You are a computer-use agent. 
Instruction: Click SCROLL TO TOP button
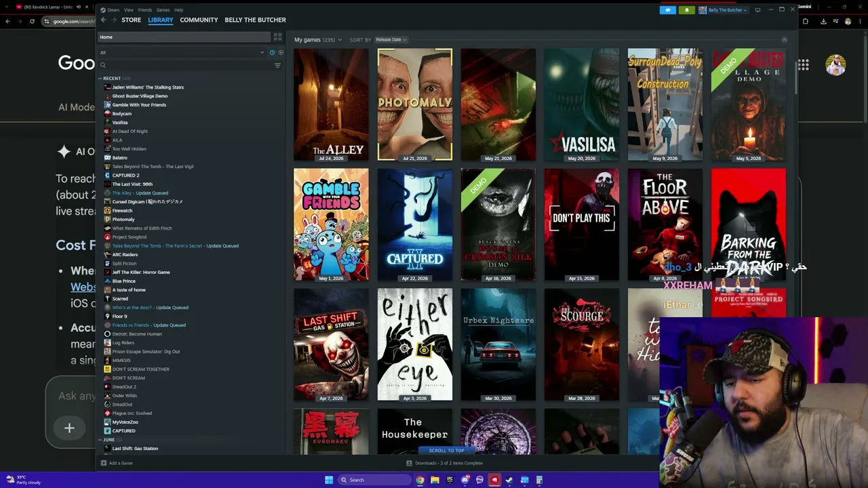(446, 451)
